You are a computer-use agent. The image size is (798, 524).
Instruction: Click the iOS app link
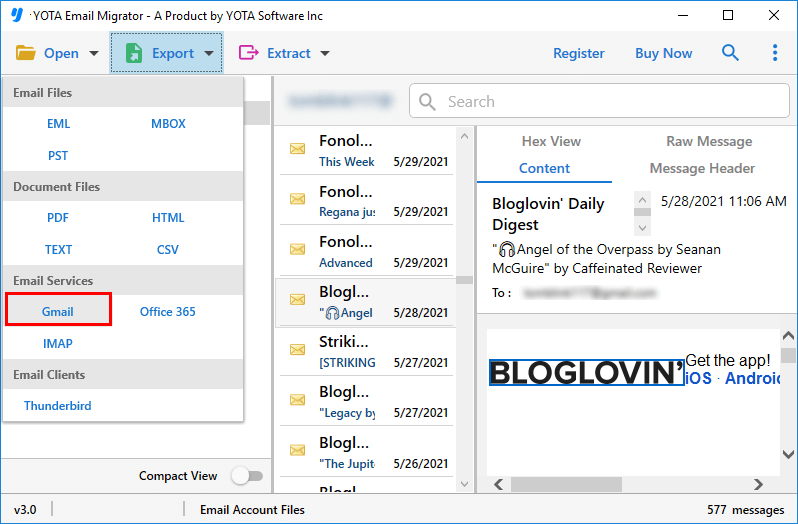tap(698, 378)
